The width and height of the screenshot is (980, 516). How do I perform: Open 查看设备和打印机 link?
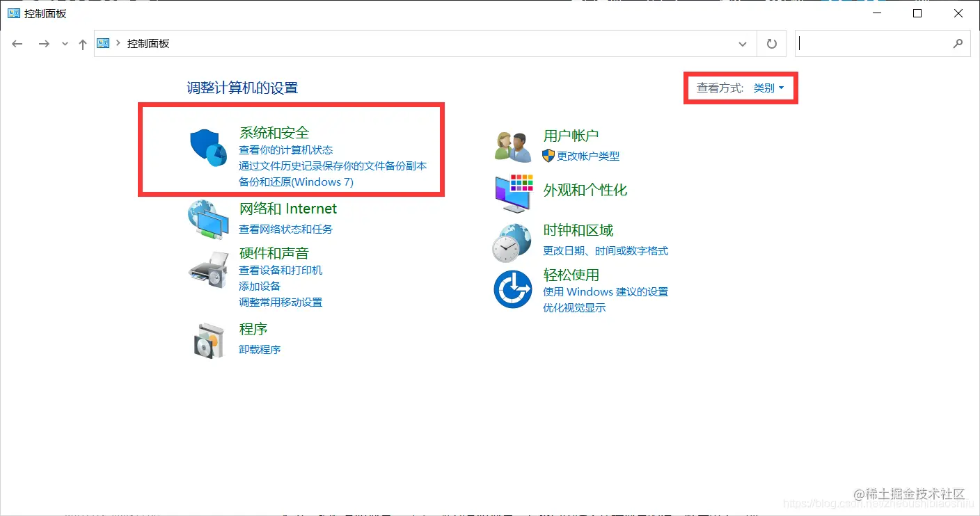[x=280, y=270]
